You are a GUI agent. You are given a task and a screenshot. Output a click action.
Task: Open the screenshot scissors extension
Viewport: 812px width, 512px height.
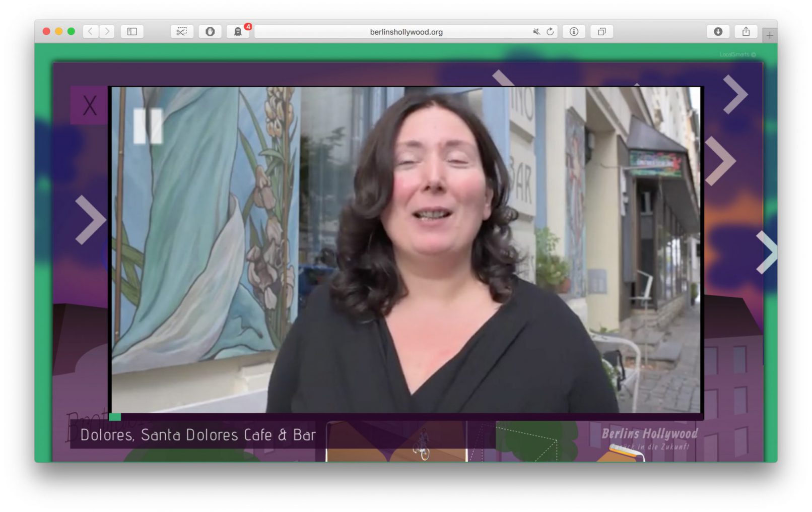pos(182,32)
